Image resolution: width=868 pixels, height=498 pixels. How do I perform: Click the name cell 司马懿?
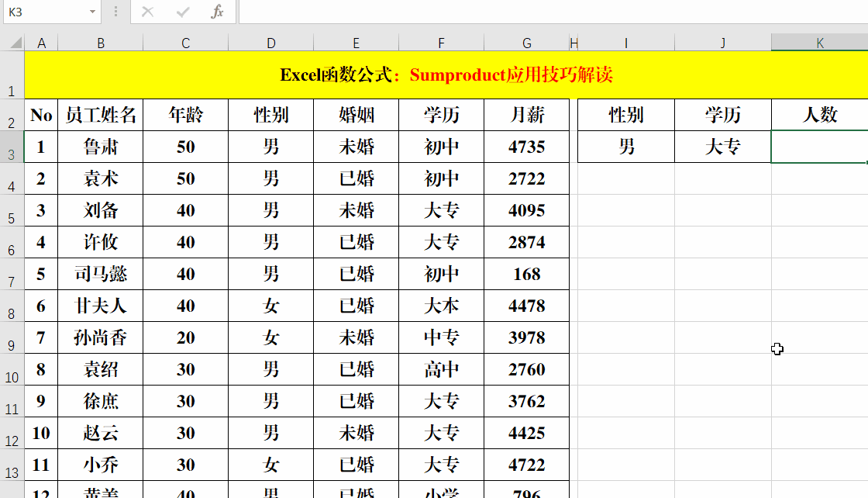(x=101, y=274)
